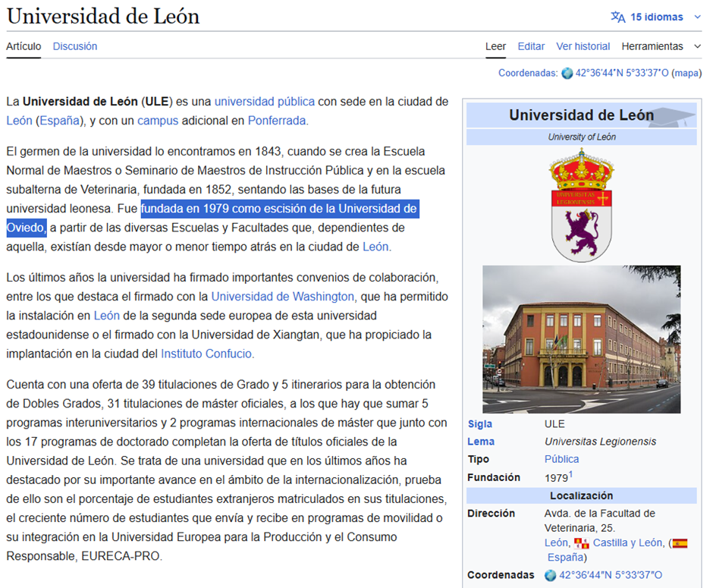Screen dimensions: 713x588
Task: Select the Leer tab
Action: click(495, 46)
